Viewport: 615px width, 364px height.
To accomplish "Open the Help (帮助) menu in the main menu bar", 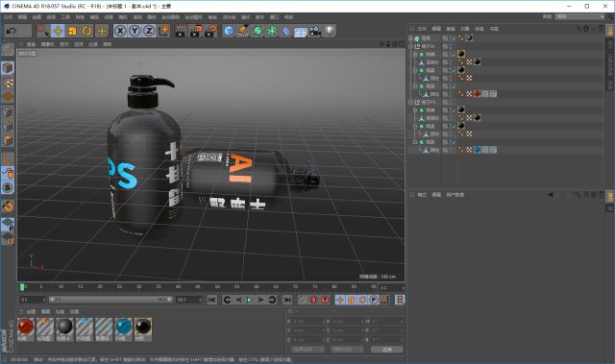I will tap(288, 17).
